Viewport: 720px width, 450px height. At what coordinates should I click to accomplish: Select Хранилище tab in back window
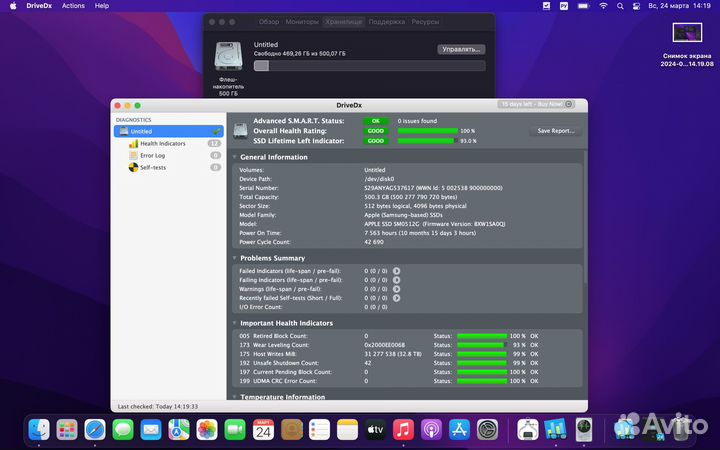(x=343, y=22)
